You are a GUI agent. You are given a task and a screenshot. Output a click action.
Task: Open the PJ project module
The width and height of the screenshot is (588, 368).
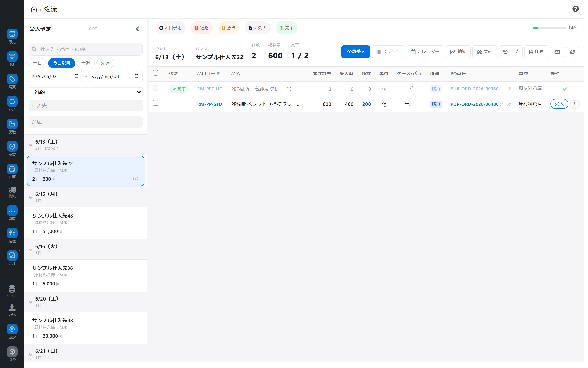click(x=12, y=59)
